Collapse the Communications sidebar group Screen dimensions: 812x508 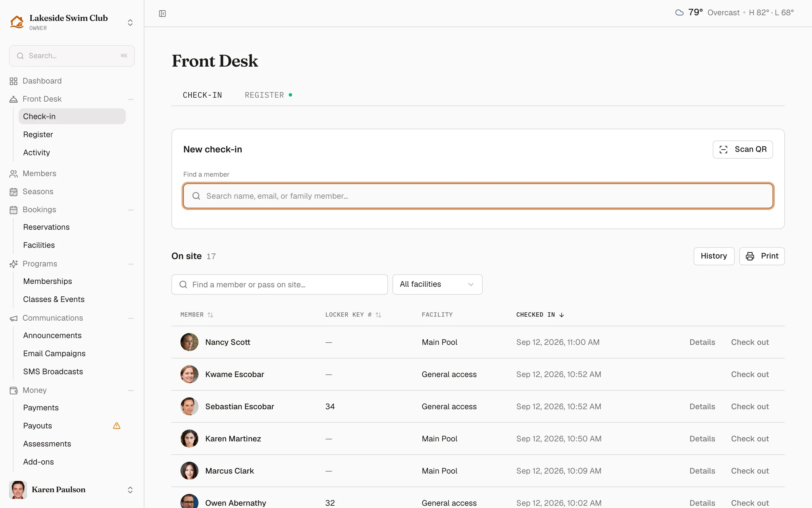131,318
